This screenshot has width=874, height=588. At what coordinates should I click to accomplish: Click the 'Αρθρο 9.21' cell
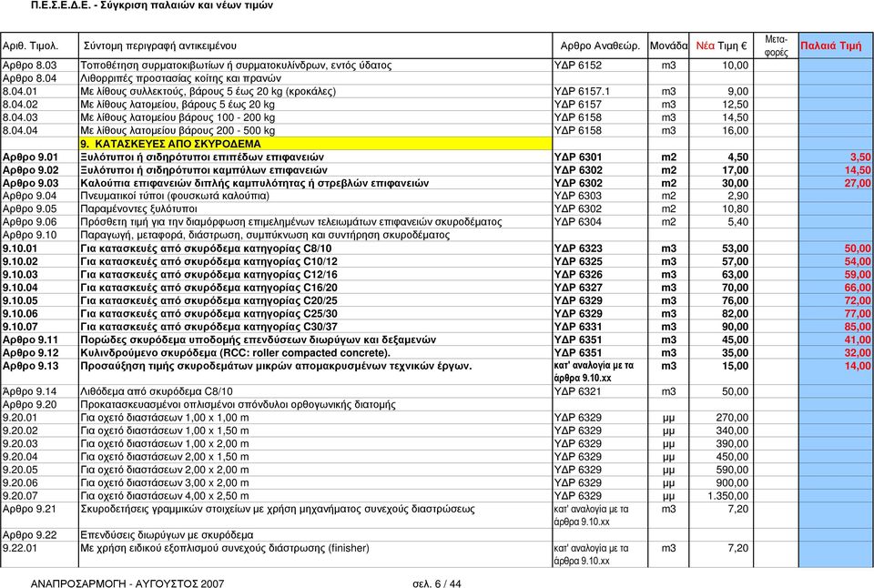click(29, 509)
